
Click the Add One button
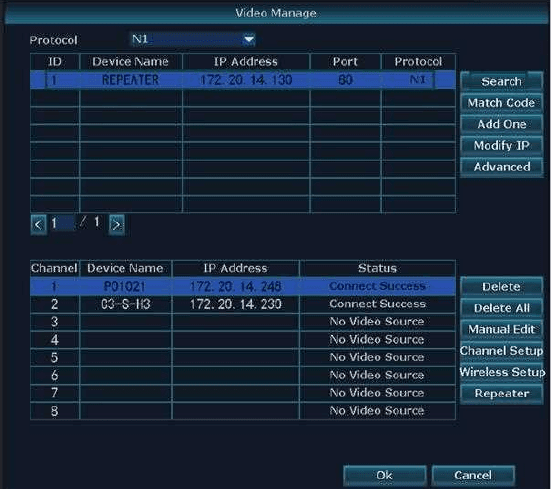(x=501, y=124)
